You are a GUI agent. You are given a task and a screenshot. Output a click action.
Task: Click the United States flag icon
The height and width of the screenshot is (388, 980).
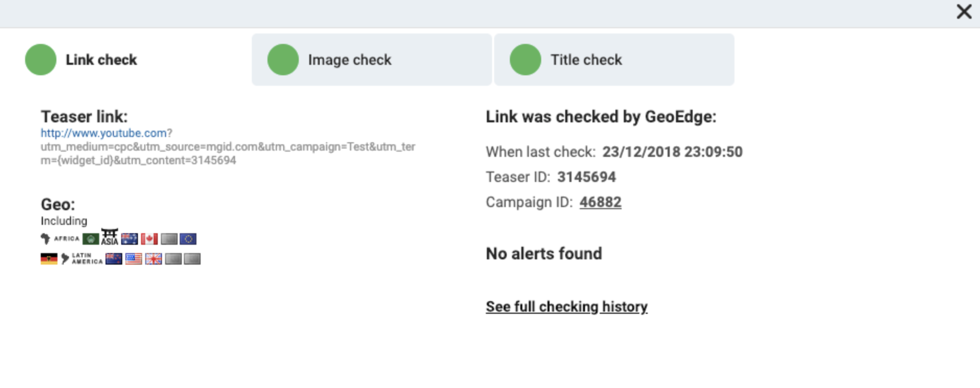pyautogui.click(x=134, y=259)
